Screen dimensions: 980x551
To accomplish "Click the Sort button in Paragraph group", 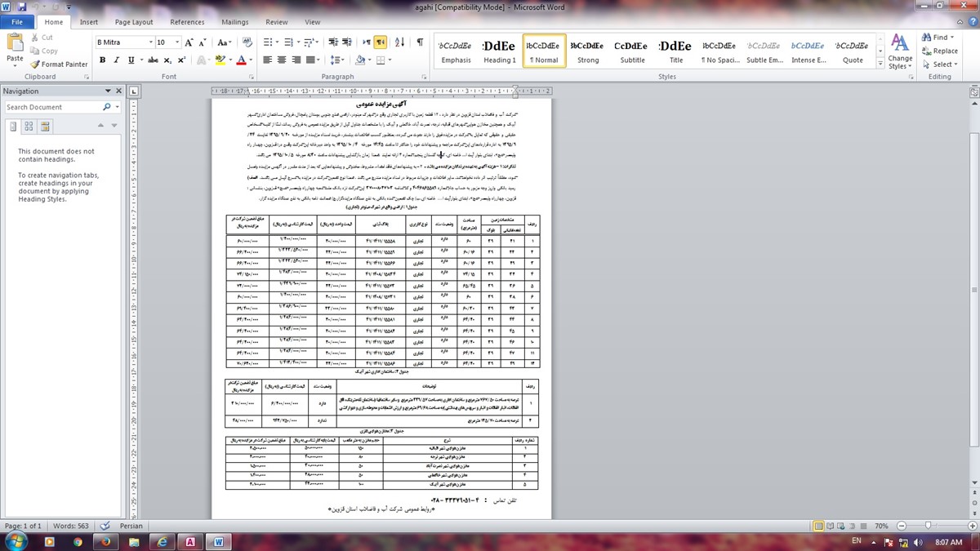I will (402, 42).
